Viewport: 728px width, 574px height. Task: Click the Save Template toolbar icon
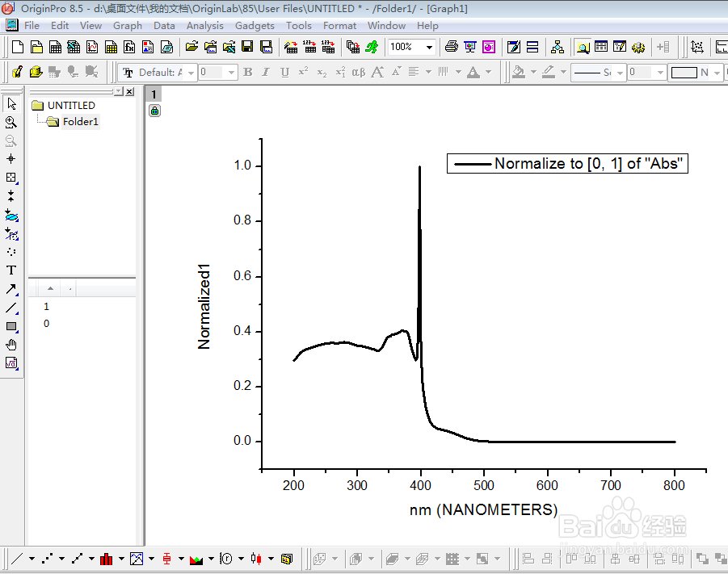pos(266,47)
